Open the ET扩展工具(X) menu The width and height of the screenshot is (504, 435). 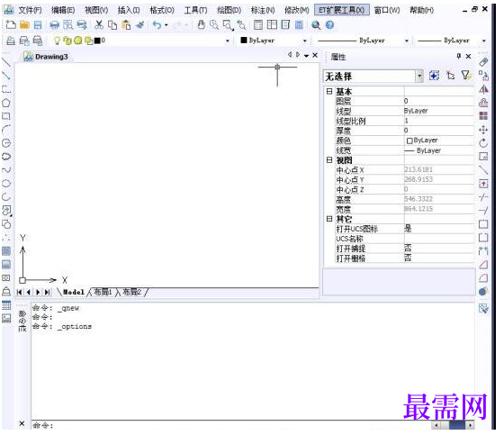point(342,10)
